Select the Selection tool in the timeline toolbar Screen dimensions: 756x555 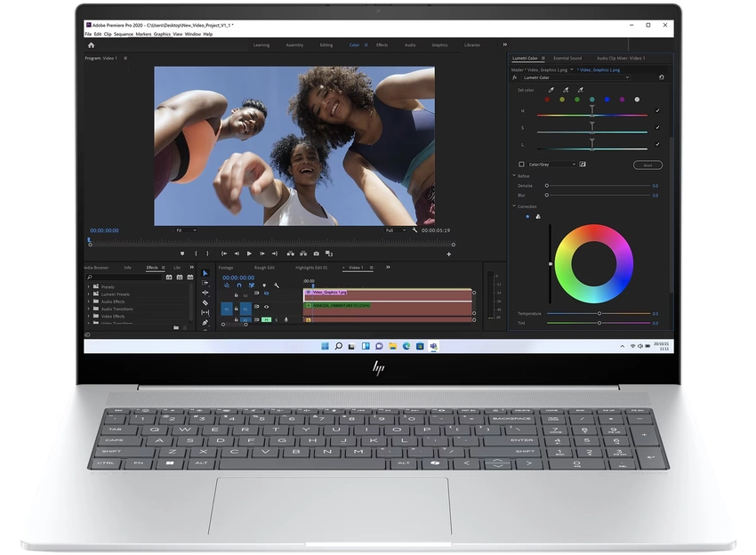click(x=205, y=273)
